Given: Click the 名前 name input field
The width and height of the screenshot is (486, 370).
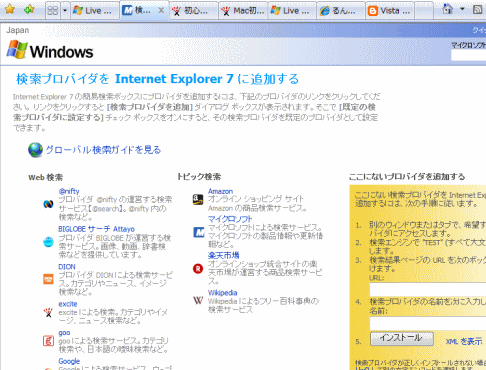Looking at the screenshot, I should pos(428,323).
